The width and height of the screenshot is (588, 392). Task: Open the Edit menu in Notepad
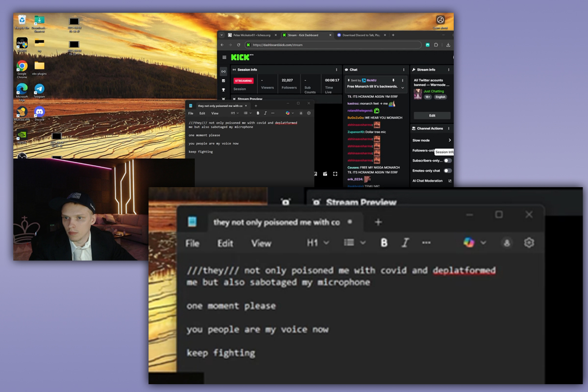[x=225, y=243]
